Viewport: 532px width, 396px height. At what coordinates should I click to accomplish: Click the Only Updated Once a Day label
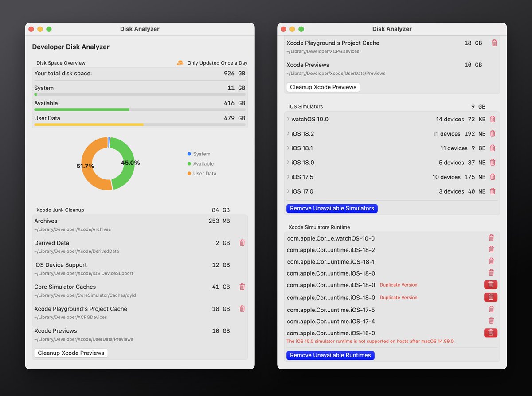[218, 63]
